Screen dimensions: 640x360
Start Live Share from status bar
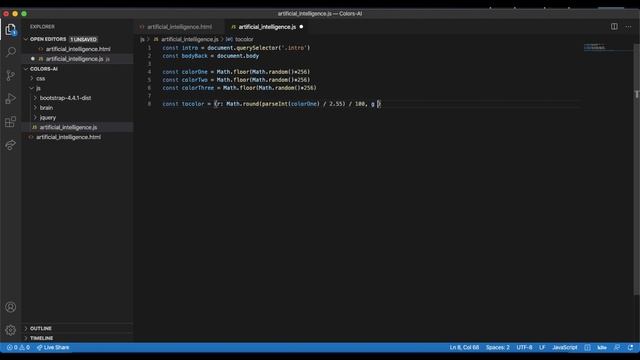click(x=53, y=347)
